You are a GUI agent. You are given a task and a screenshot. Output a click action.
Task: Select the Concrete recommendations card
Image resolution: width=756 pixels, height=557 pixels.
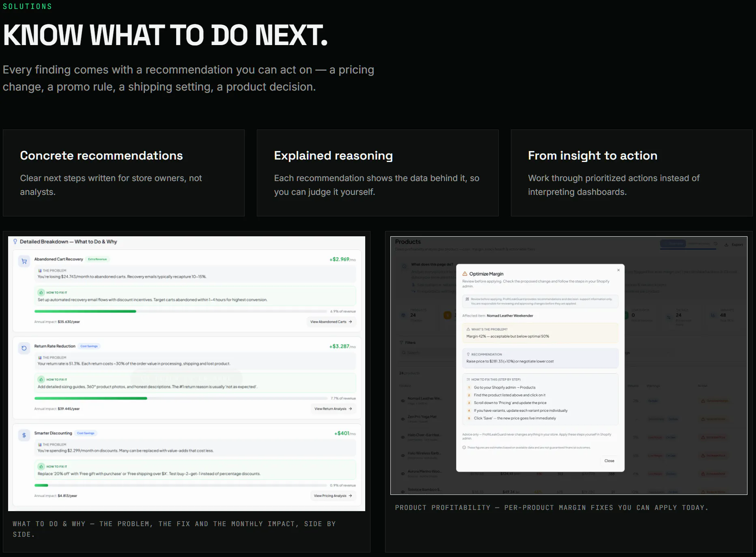124,173
